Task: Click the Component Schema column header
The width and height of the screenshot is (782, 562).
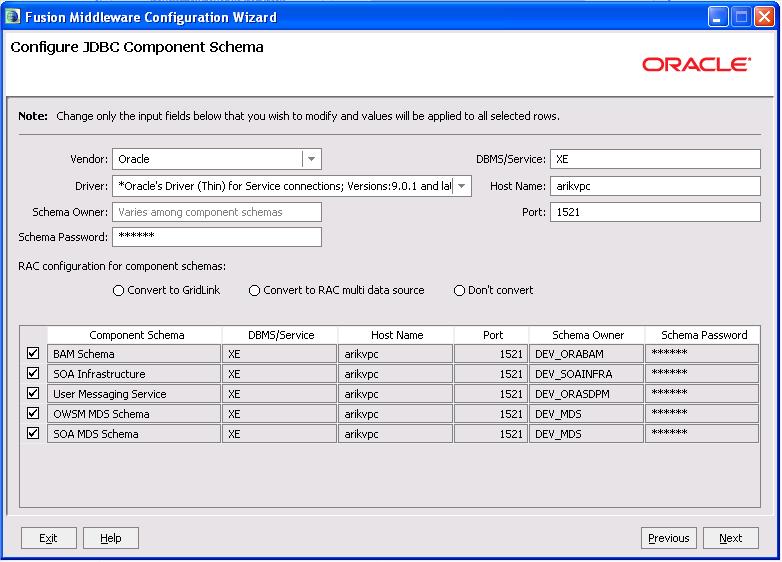Action: tap(136, 336)
